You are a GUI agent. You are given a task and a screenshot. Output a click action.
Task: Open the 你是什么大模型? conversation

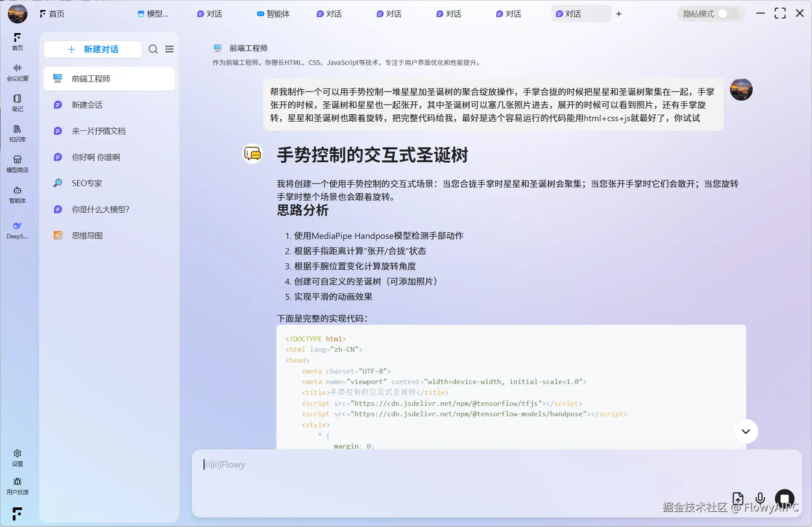click(109, 210)
